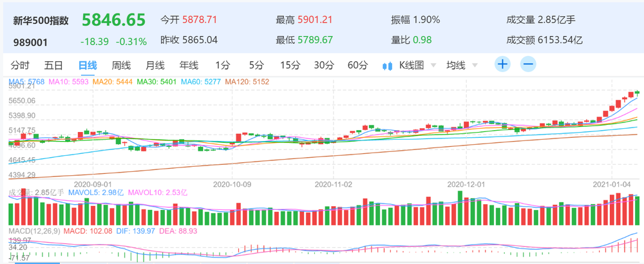This screenshot has width=644, height=264.
Task: Choose the 5分 interval
Action: (x=256, y=65)
